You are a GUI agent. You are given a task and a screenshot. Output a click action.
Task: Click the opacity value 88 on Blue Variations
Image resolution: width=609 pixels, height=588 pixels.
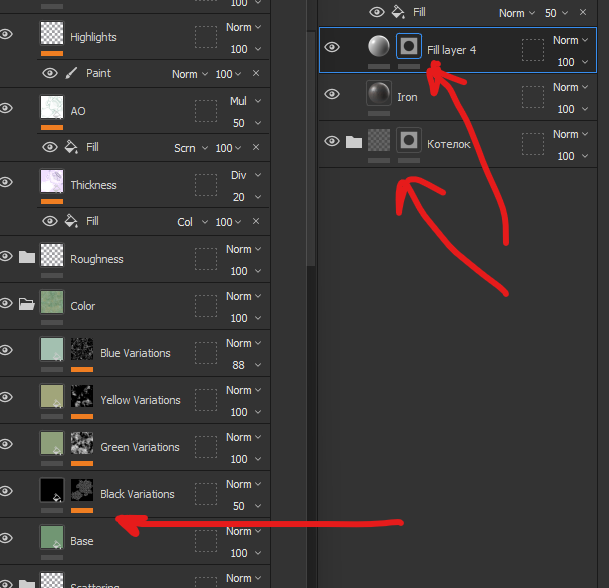click(x=239, y=365)
